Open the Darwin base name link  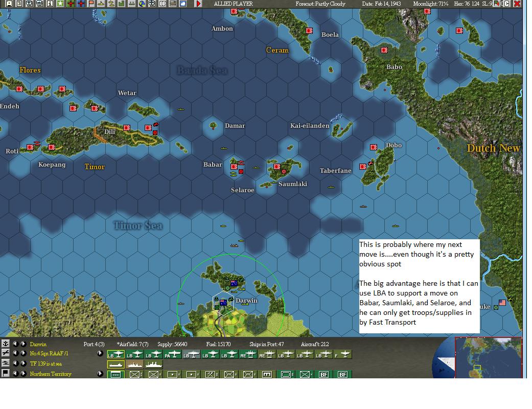coord(38,344)
